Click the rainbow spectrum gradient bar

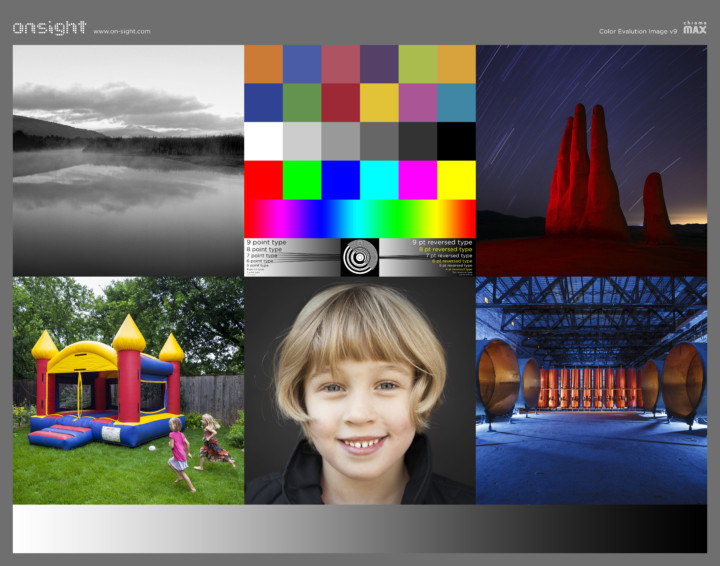click(x=360, y=219)
